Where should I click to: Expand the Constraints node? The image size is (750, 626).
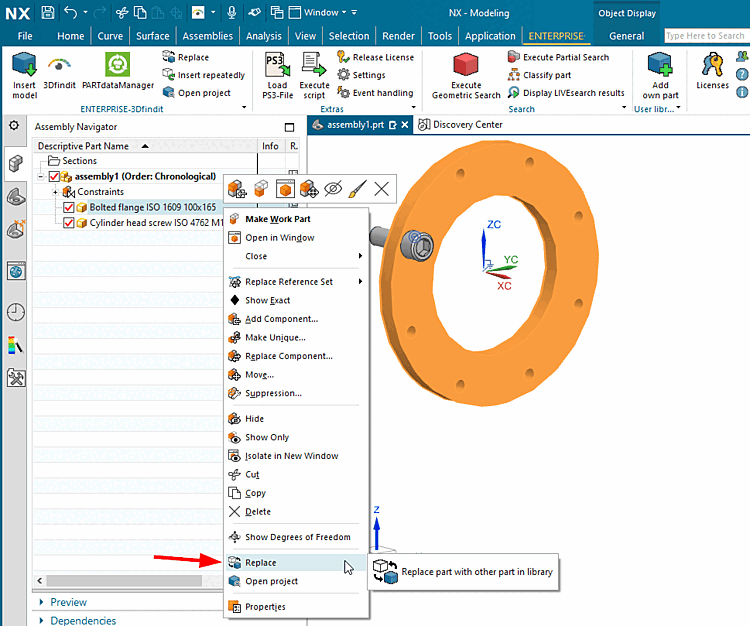pos(55,192)
